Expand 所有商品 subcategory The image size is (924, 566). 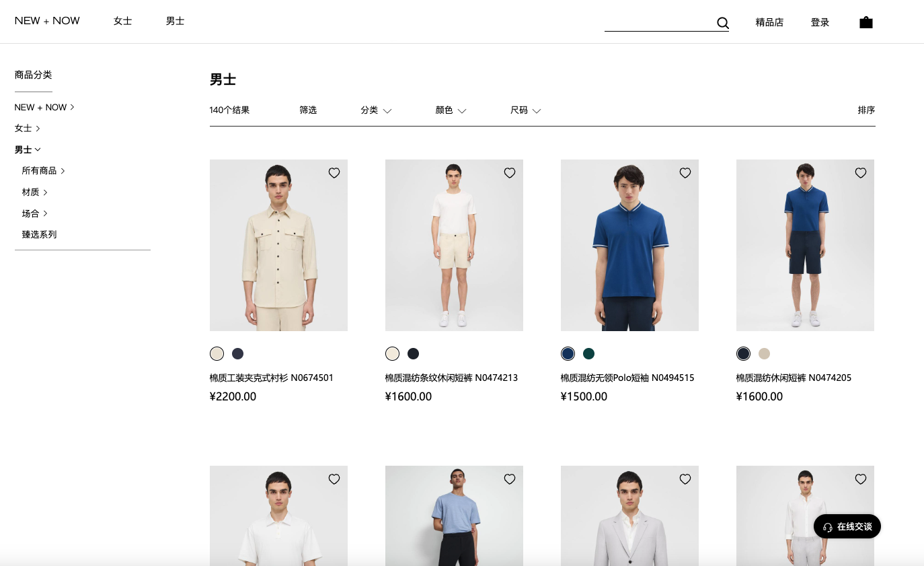point(43,171)
